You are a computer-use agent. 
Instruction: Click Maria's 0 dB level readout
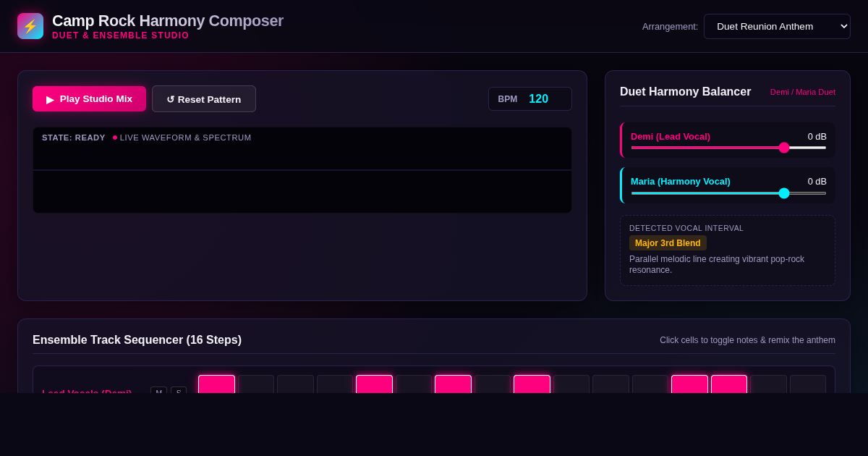point(817,182)
